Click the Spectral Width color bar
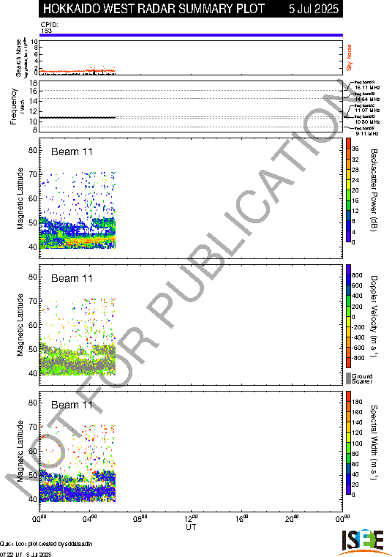 pos(348,443)
